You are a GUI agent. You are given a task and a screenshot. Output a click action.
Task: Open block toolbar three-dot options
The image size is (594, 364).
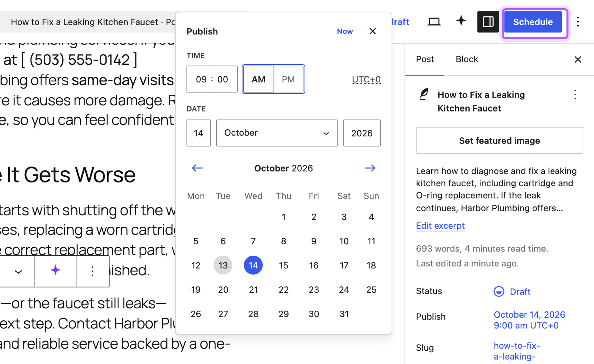[x=93, y=271]
